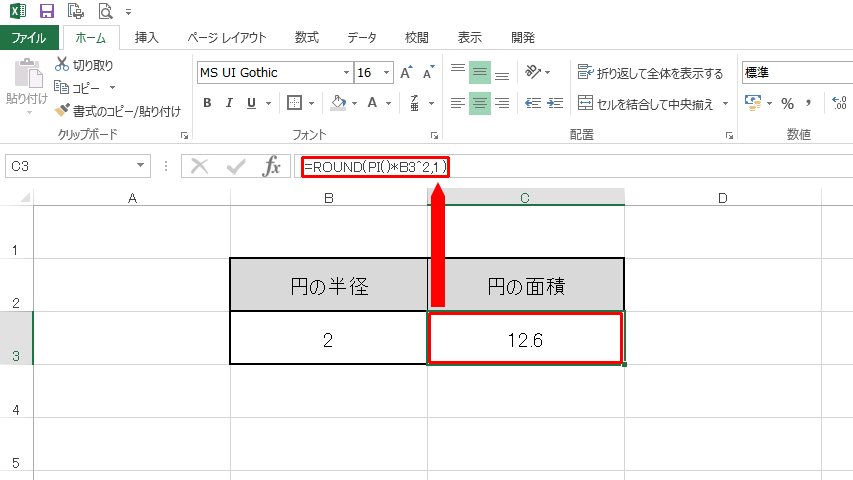Image resolution: width=853 pixels, height=480 pixels.
Task: Open the ファイル tab
Action: (29, 38)
